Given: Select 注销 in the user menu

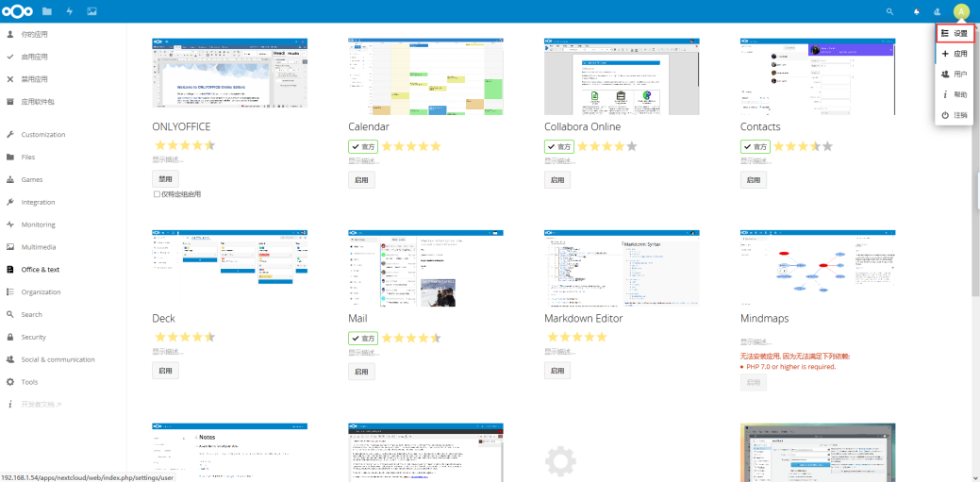Looking at the screenshot, I should pos(955,115).
